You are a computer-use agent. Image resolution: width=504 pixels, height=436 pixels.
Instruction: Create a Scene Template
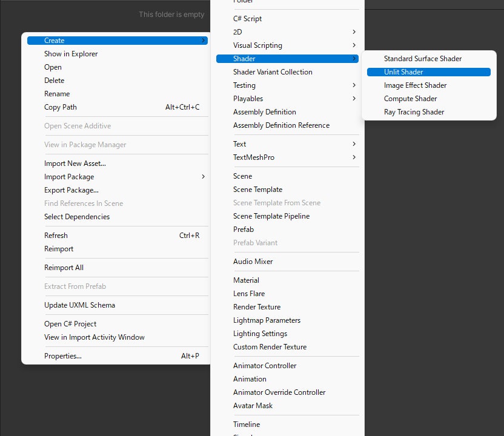coord(287,190)
